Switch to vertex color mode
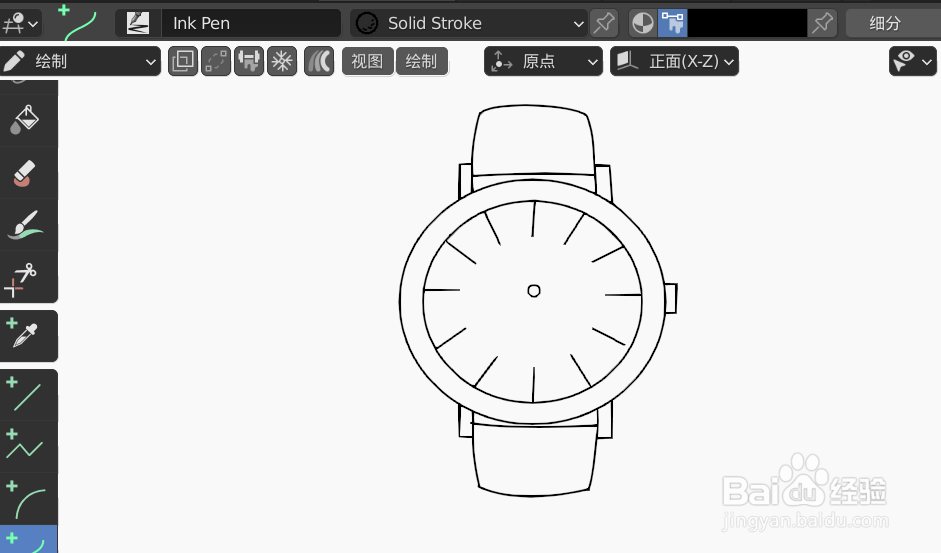The height and width of the screenshot is (553, 941). (672, 23)
